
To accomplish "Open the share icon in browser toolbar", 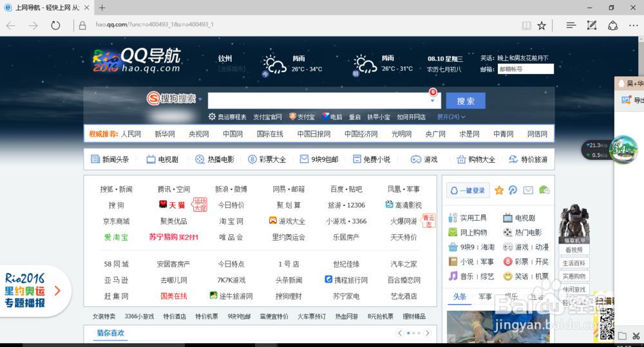I will [613, 26].
